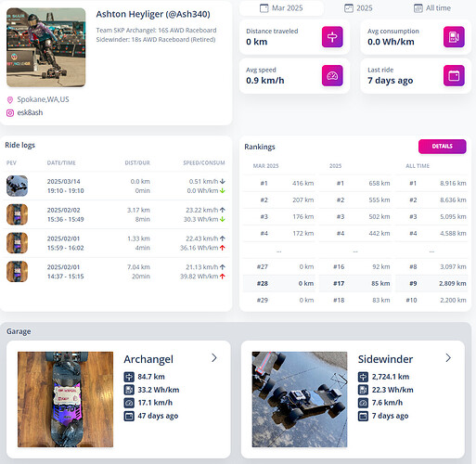Click the avg consumption fuel pump icon
The width and height of the screenshot is (476, 464).
click(454, 37)
